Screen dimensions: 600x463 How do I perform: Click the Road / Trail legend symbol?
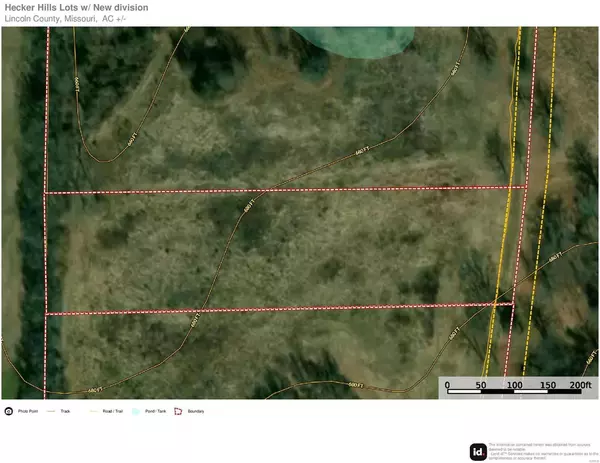tap(95, 410)
